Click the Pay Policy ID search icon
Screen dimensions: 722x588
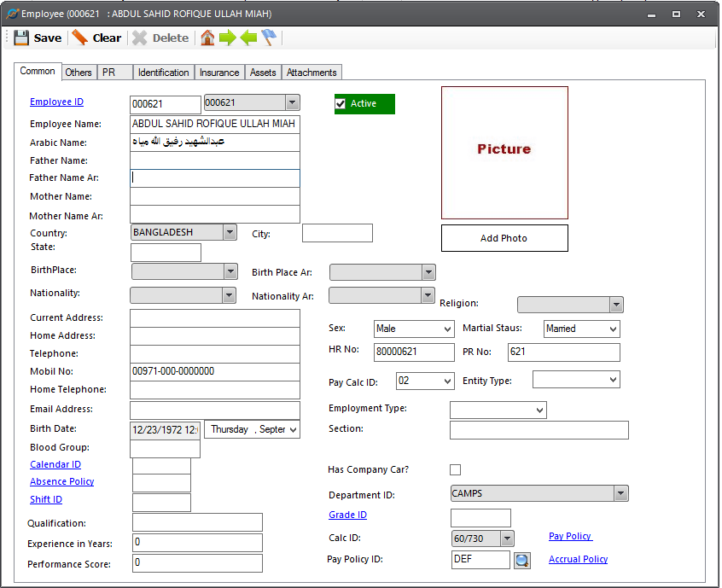(x=521, y=560)
